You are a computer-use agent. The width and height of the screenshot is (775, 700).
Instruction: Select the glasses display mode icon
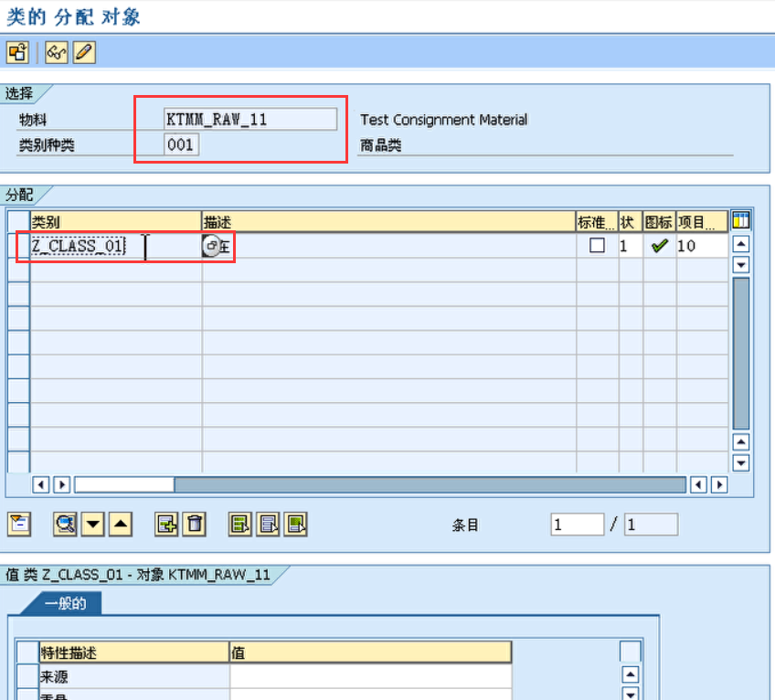point(55,52)
